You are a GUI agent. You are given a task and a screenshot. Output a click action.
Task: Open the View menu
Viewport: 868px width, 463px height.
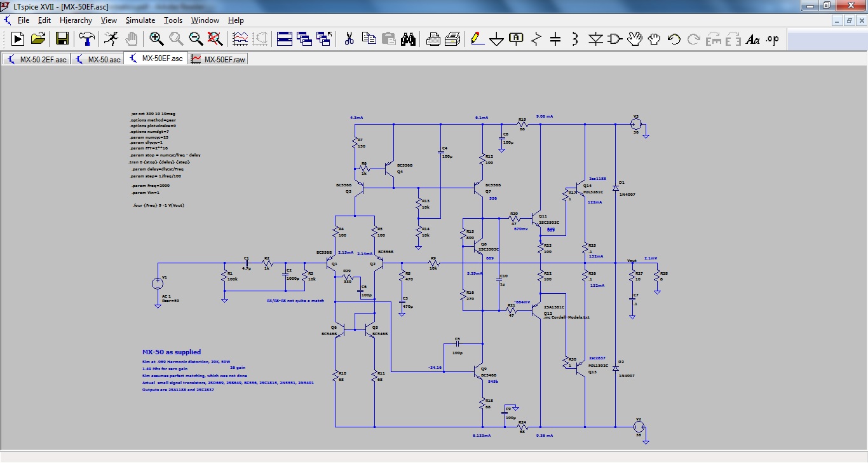(109, 20)
